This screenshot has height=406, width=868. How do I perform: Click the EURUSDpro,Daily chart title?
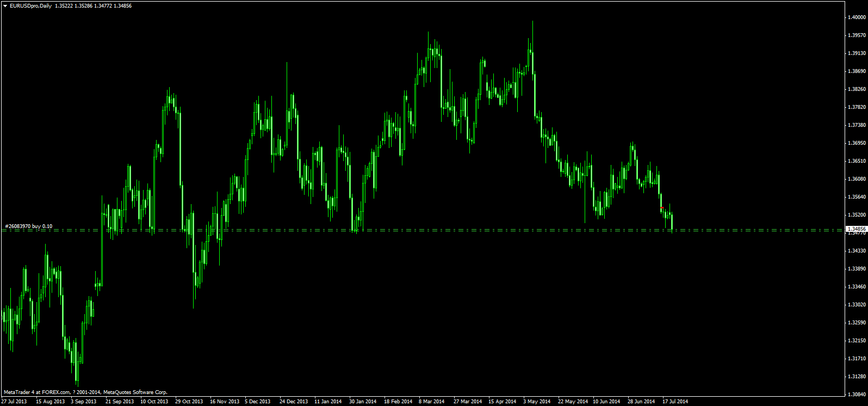[x=30, y=5]
